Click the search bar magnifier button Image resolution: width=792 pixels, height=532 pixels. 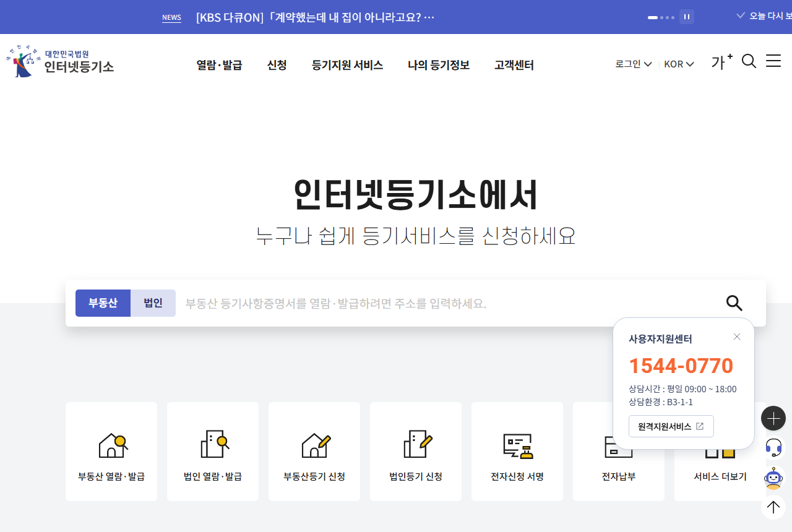pyautogui.click(x=734, y=303)
